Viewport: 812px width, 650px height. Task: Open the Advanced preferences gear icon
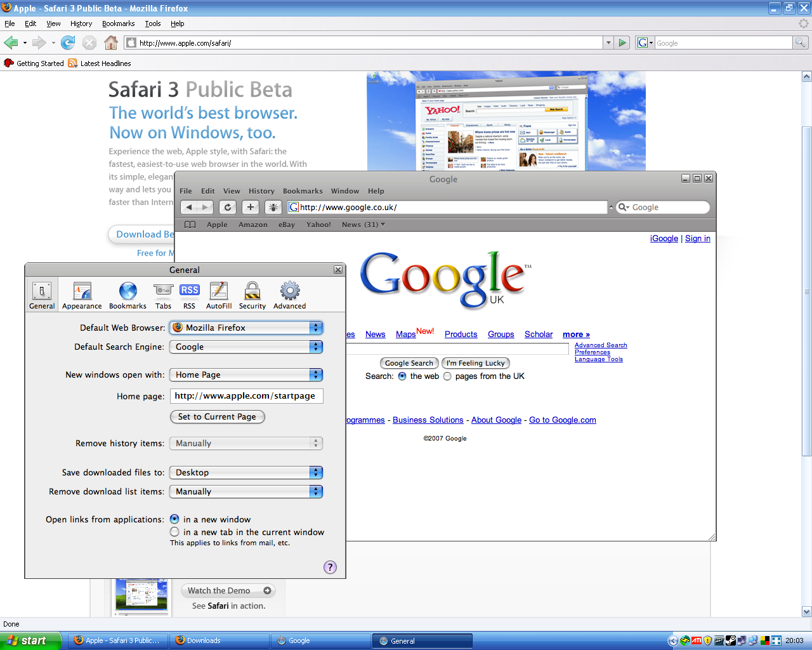tap(290, 291)
